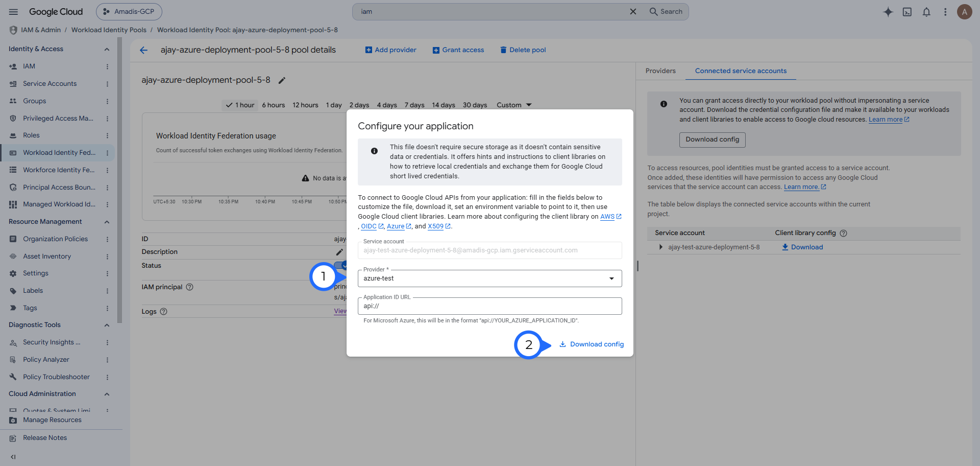
Task: Switch to the Providers tab
Action: (660, 71)
